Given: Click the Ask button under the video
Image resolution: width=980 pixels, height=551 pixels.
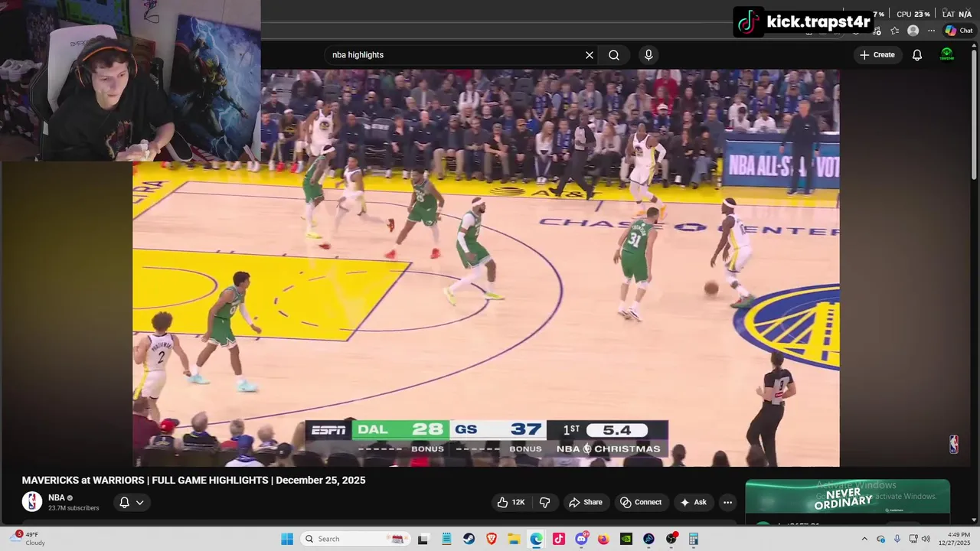Looking at the screenshot, I should pos(693,502).
